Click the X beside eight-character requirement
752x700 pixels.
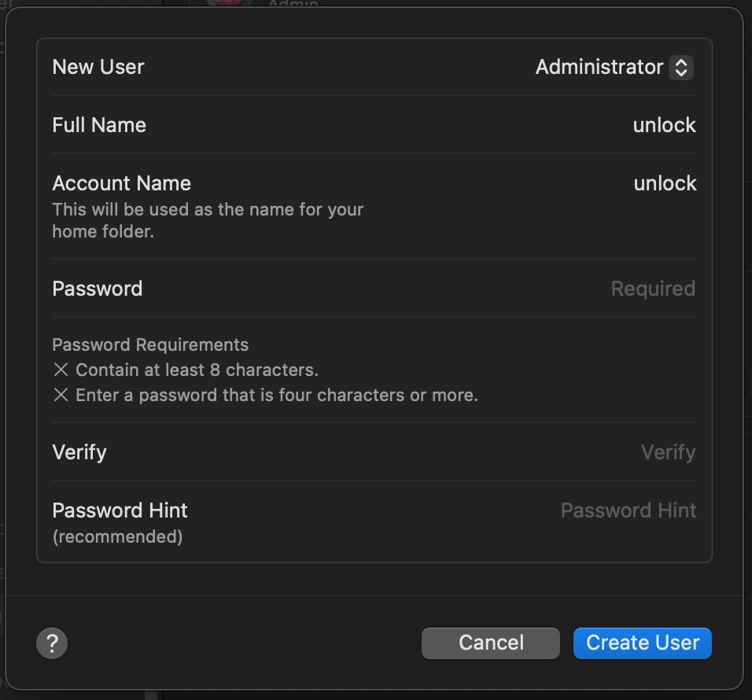point(61,370)
